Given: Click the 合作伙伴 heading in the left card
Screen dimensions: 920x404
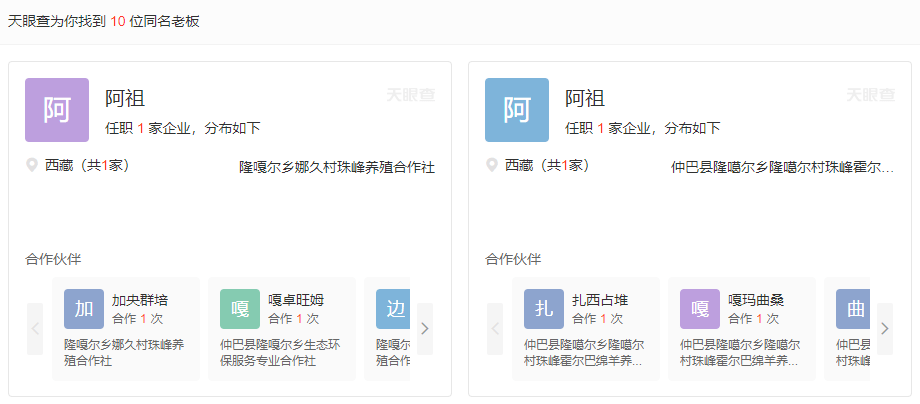Looking at the screenshot, I should [53, 260].
